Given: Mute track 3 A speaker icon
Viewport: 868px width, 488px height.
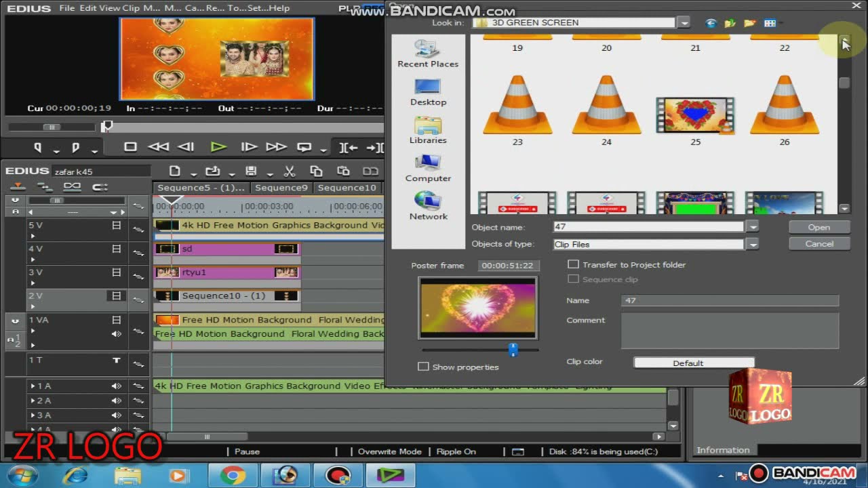Looking at the screenshot, I should pyautogui.click(x=117, y=415).
